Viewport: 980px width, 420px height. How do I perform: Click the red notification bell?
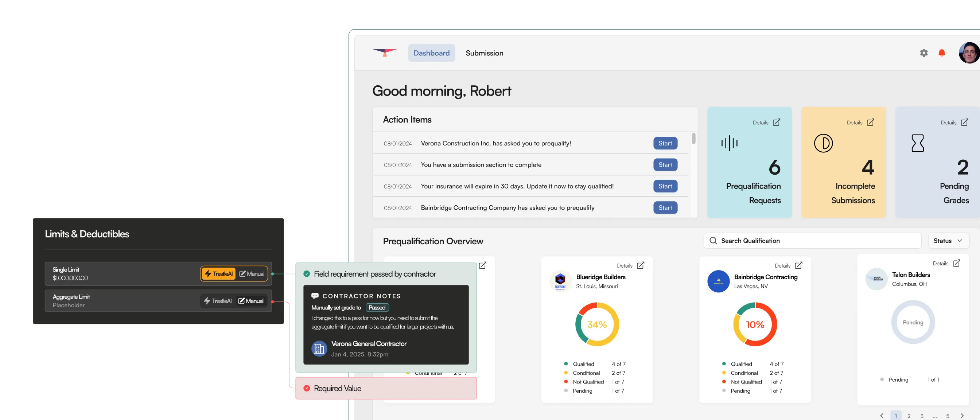click(942, 53)
